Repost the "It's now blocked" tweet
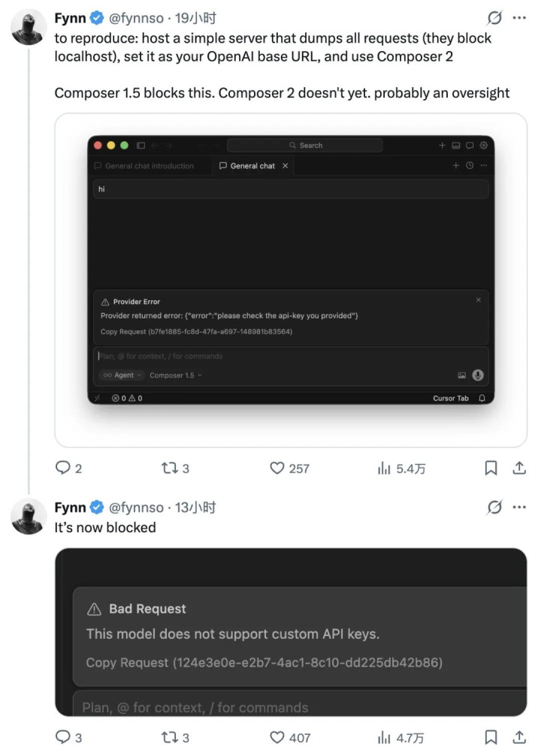Viewport: 541px width, 756px height. 170,738
